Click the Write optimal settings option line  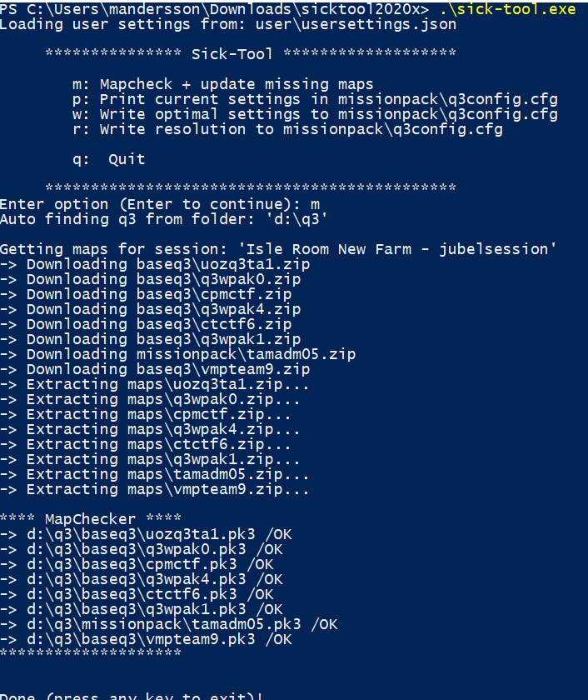[315, 114]
